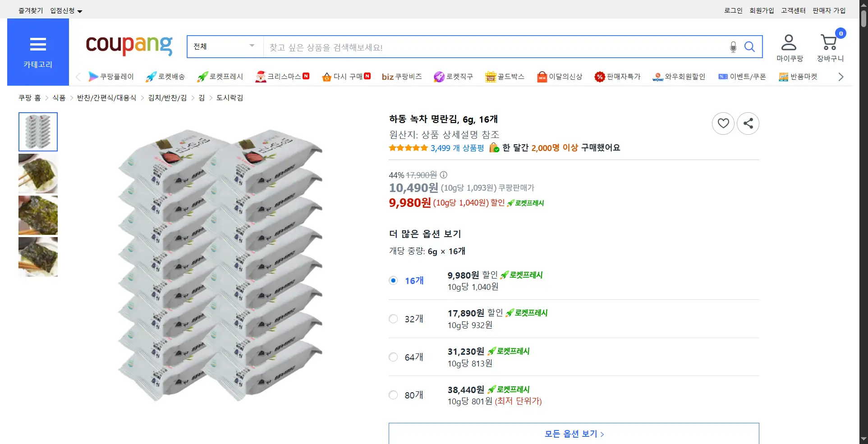
Task: Open the 로켓프레시 menu item
Action: (220, 77)
